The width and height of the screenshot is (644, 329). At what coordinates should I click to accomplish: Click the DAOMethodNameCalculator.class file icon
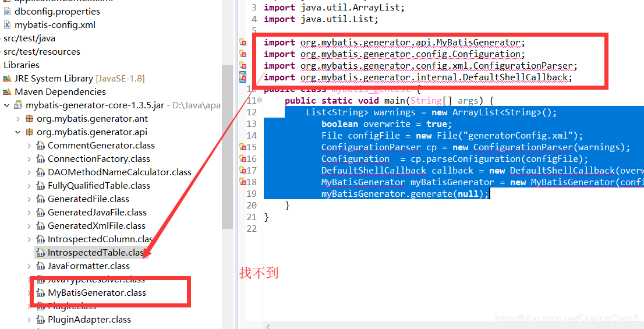point(40,172)
